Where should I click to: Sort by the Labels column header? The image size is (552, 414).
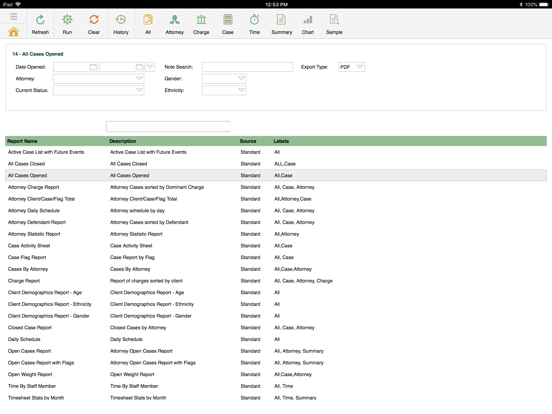pyautogui.click(x=281, y=141)
